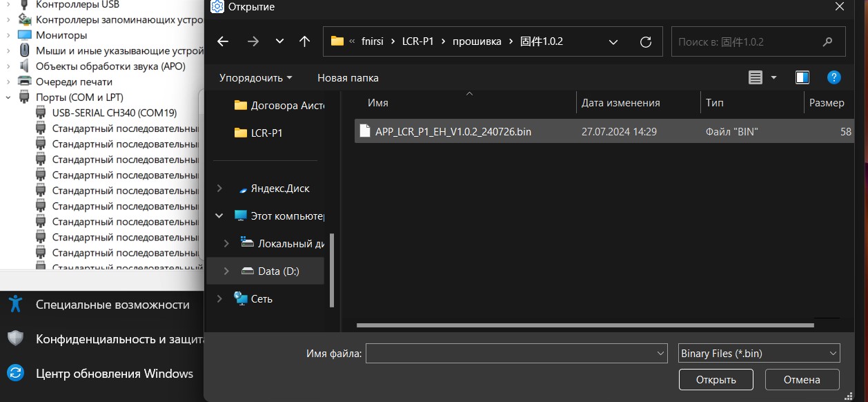The image size is (868, 402).
Task: Change the view layout icon
Action: coord(756,77)
